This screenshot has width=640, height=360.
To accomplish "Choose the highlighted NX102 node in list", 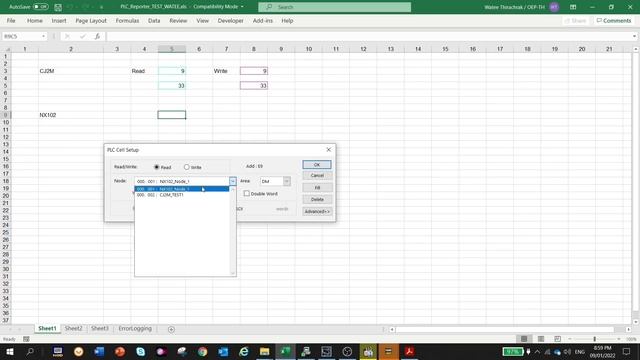I will click(x=182, y=189).
